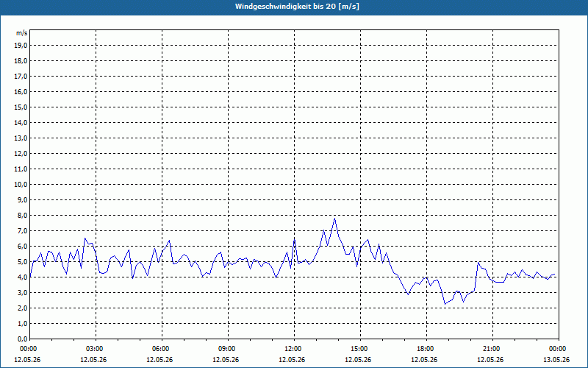Click the 0,0 y-axis label
The height and width of the screenshot is (368, 588).
(x=22, y=339)
